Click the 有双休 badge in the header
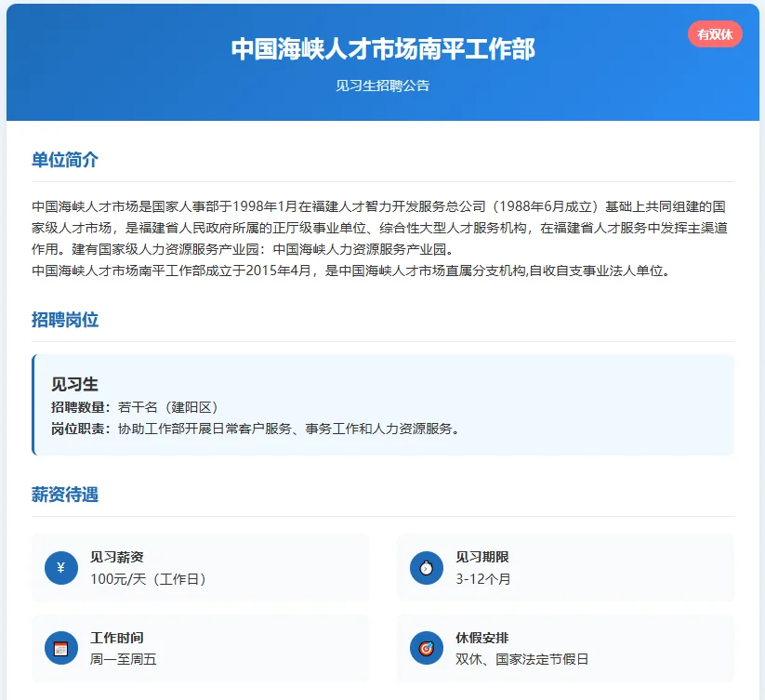The height and width of the screenshot is (700, 765). coord(714,33)
